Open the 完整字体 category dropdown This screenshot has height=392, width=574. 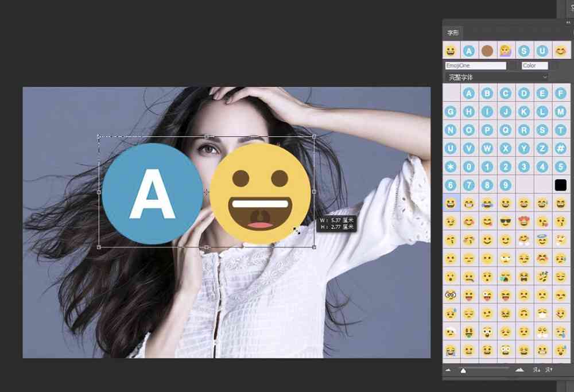(497, 77)
